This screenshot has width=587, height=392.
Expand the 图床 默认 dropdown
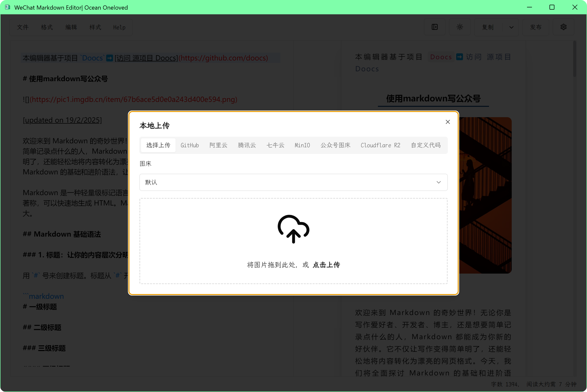click(293, 182)
